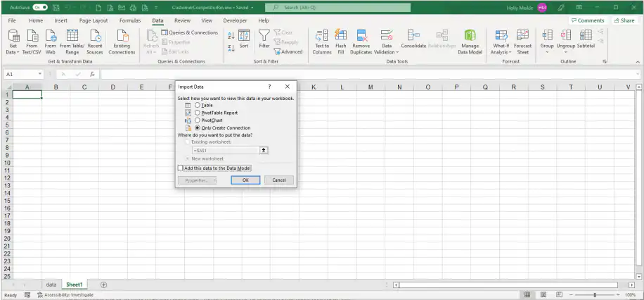Switch to Page Break Preview
The image size is (644, 300).
(559, 294)
